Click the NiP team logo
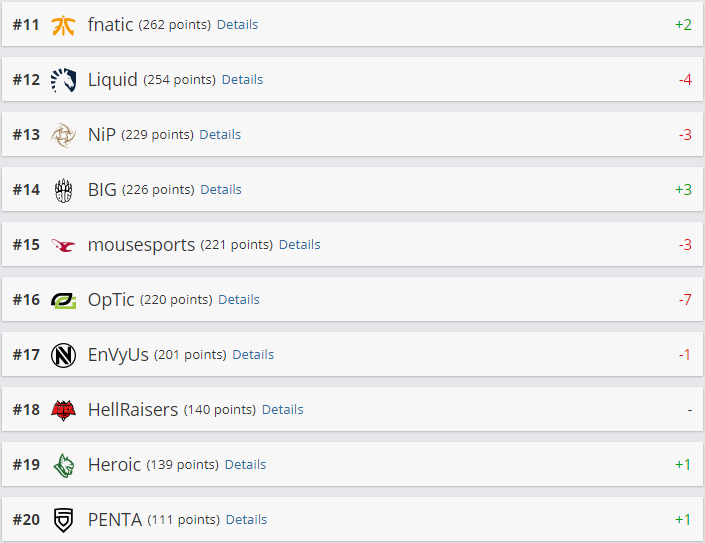 click(63, 135)
